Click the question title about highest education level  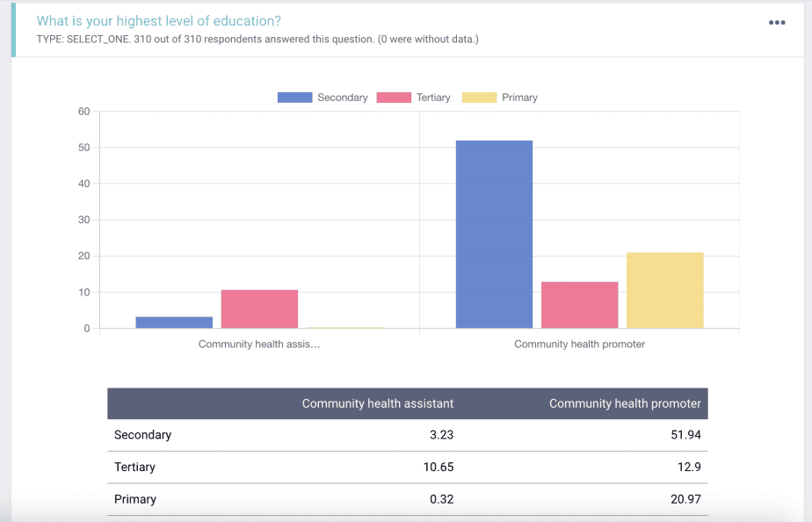tap(159, 21)
